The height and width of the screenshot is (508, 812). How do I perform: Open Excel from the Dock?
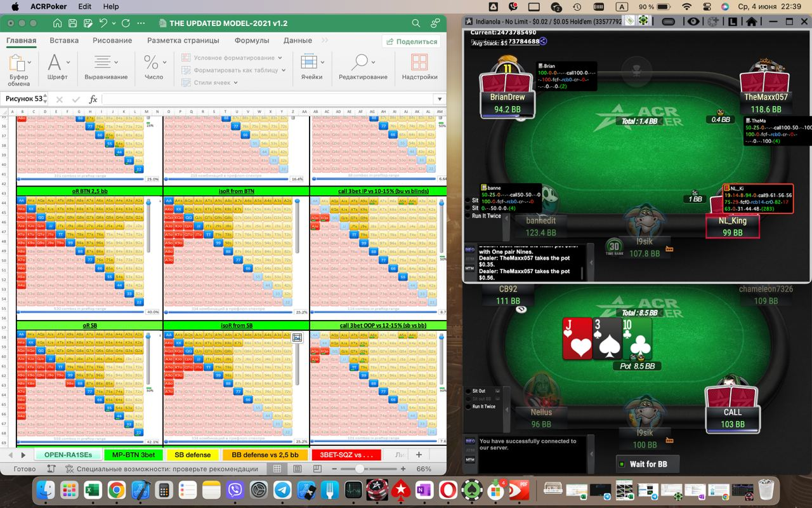pyautogui.click(x=93, y=490)
